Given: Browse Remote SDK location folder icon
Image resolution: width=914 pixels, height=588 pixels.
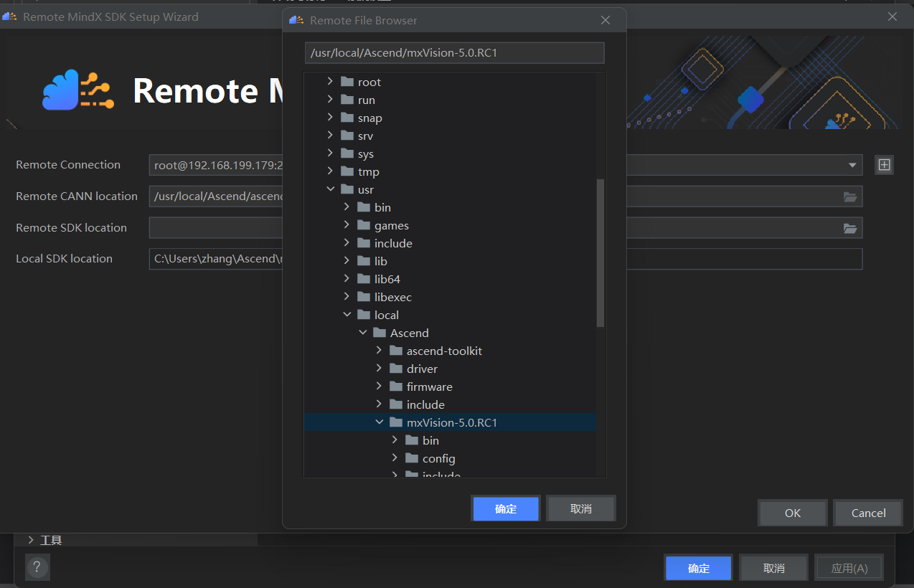Looking at the screenshot, I should click(850, 228).
